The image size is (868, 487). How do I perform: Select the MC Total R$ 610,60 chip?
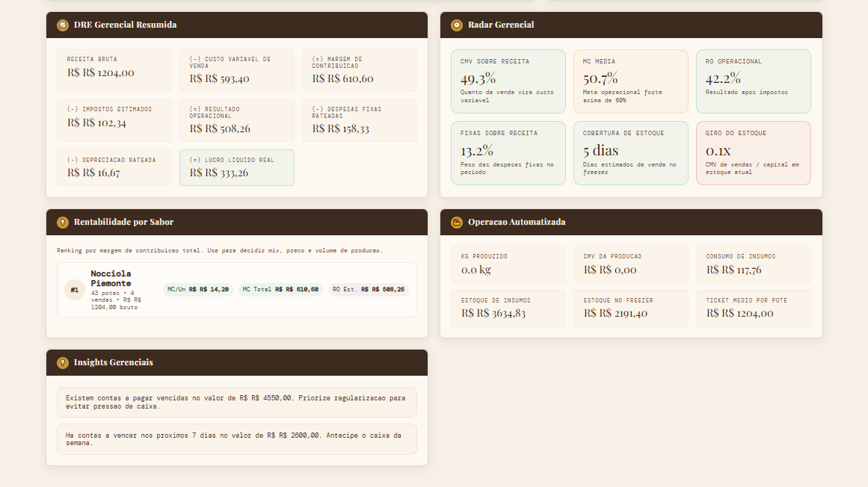click(x=280, y=289)
